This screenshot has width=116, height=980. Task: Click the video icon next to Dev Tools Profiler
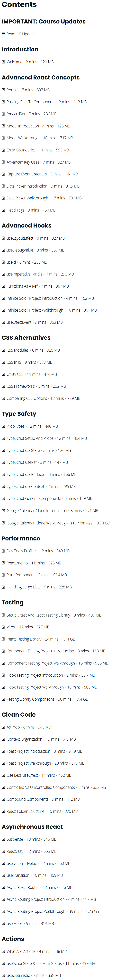pos(3,551)
